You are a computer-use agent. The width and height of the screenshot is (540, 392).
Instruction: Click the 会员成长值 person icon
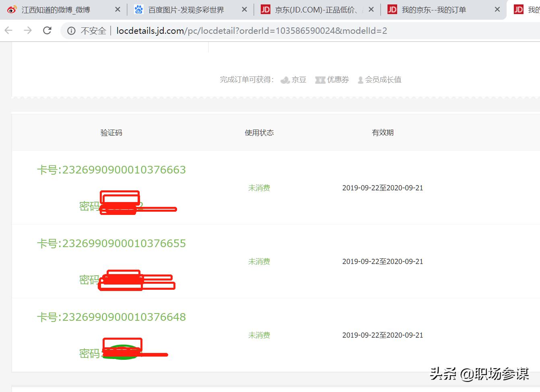(x=360, y=80)
